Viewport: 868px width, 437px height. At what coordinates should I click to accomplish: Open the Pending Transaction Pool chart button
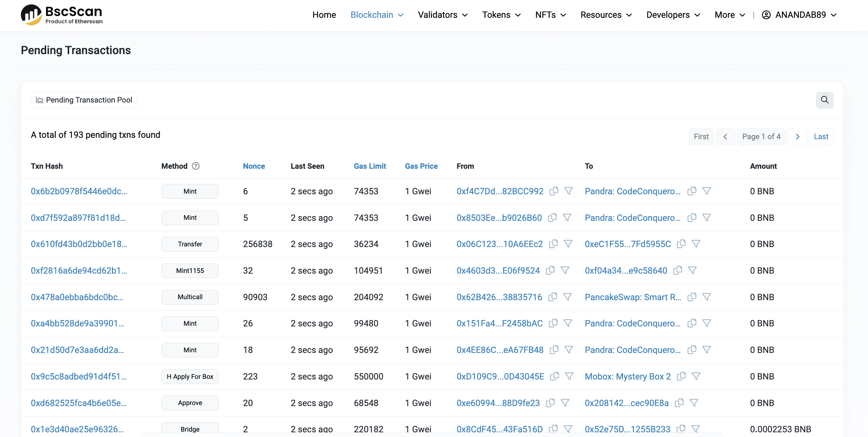[84, 100]
